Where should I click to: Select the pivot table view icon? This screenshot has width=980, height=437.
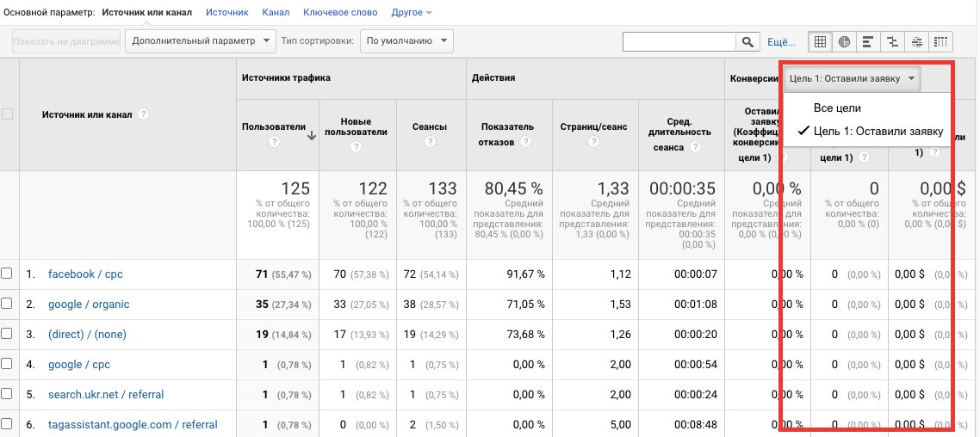tap(940, 41)
